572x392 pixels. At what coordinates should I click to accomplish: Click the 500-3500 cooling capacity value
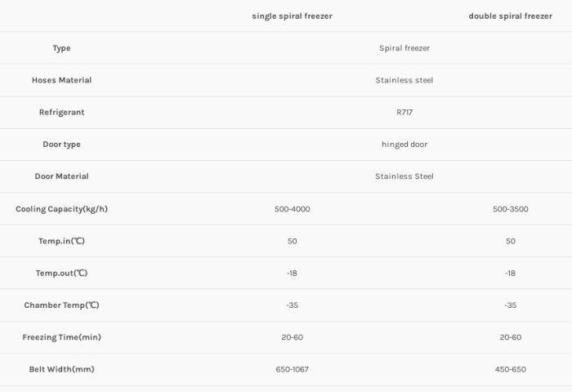[510, 209]
